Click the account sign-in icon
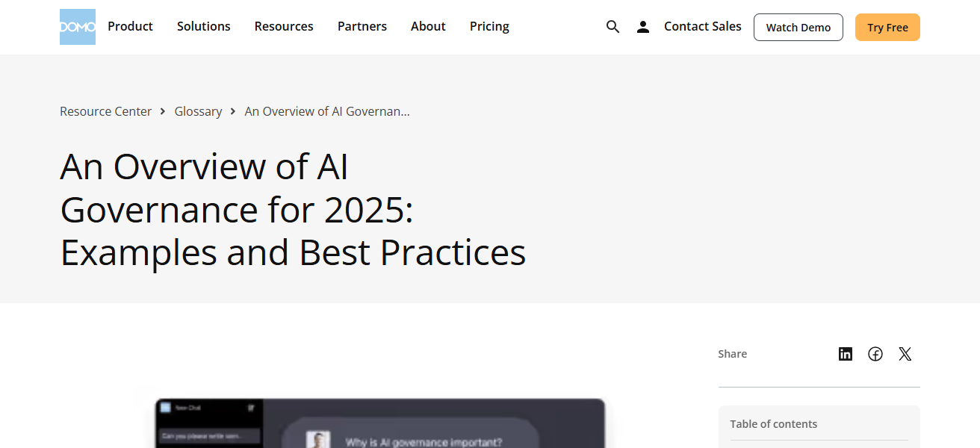Image resolution: width=980 pixels, height=448 pixels. pos(642,26)
